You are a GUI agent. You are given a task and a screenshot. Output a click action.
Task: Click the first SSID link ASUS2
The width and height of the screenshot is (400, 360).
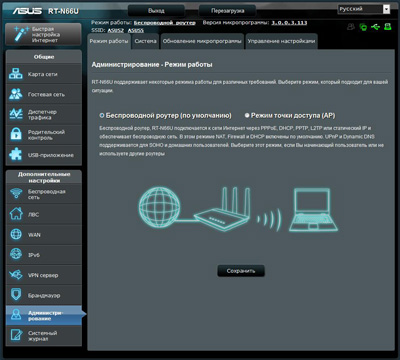click(115, 30)
